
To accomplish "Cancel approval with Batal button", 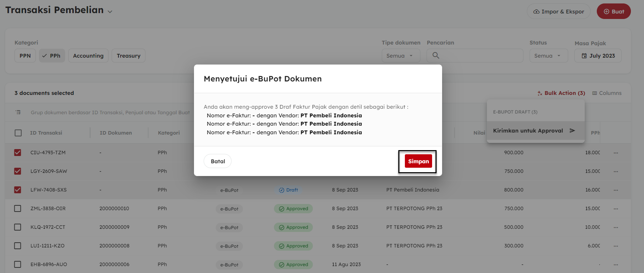I will (x=217, y=161).
